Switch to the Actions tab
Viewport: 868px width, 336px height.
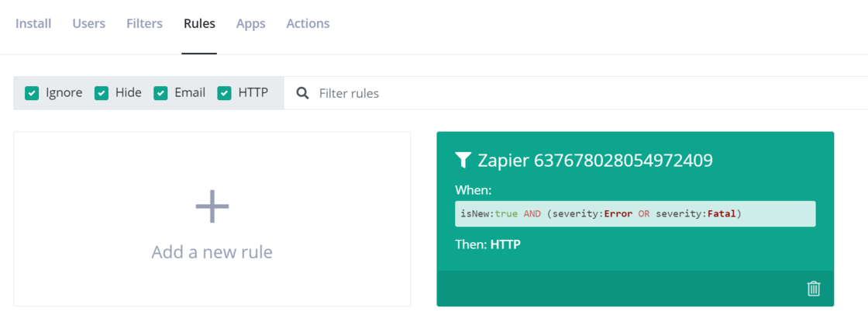(308, 24)
